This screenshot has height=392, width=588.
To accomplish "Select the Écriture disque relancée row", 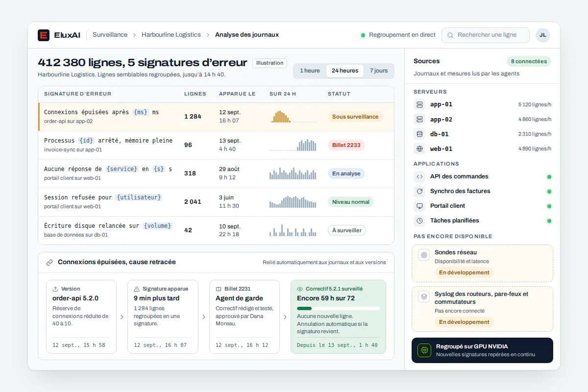I will [216, 230].
